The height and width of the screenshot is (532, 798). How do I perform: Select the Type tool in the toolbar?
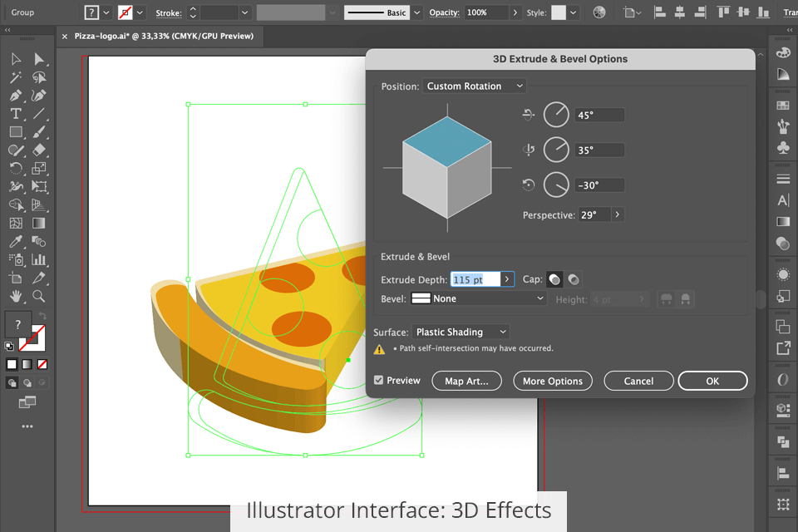[x=16, y=114]
